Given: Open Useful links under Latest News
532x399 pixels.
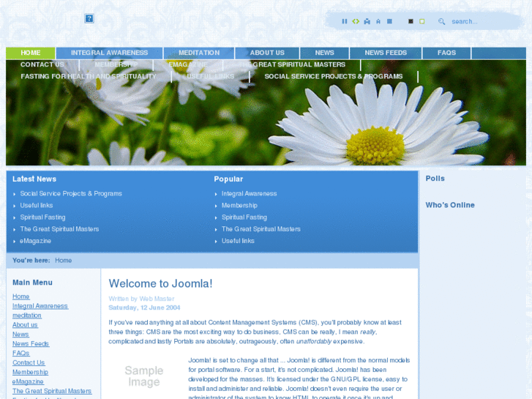Looking at the screenshot, I should coord(37,206).
